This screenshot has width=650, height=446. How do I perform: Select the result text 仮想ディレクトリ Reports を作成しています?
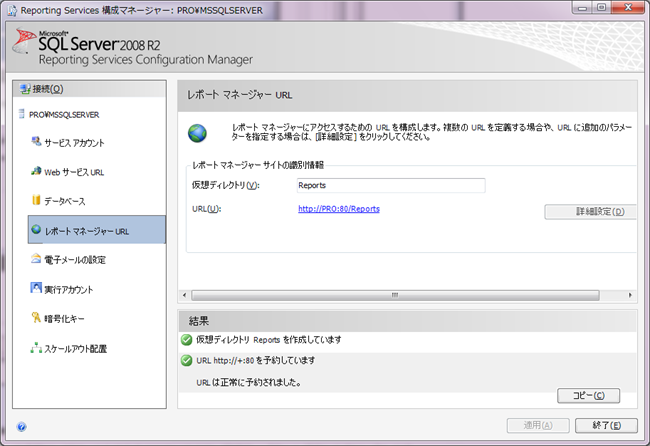[269, 340]
